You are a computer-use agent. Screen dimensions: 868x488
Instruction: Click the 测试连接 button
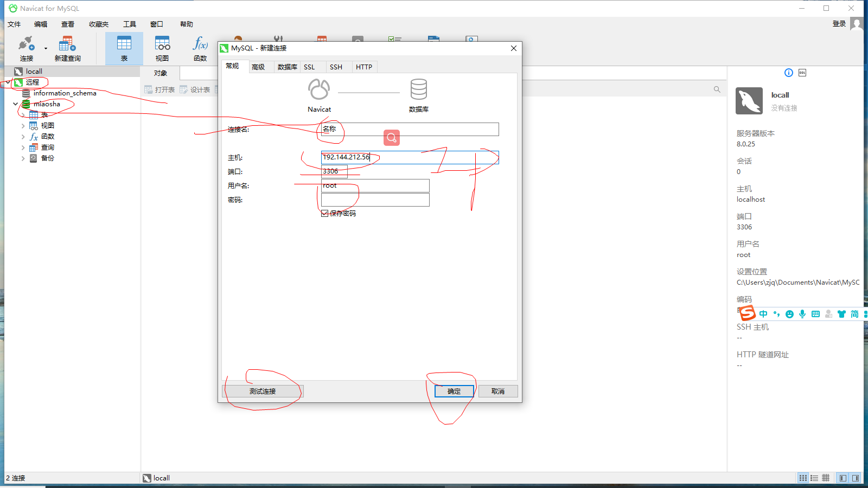tap(263, 391)
